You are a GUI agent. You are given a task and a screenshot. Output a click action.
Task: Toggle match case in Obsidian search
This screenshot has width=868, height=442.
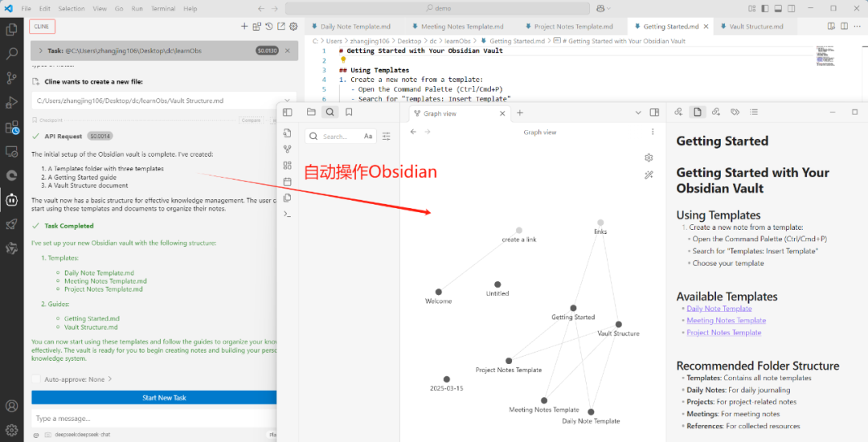click(x=368, y=136)
